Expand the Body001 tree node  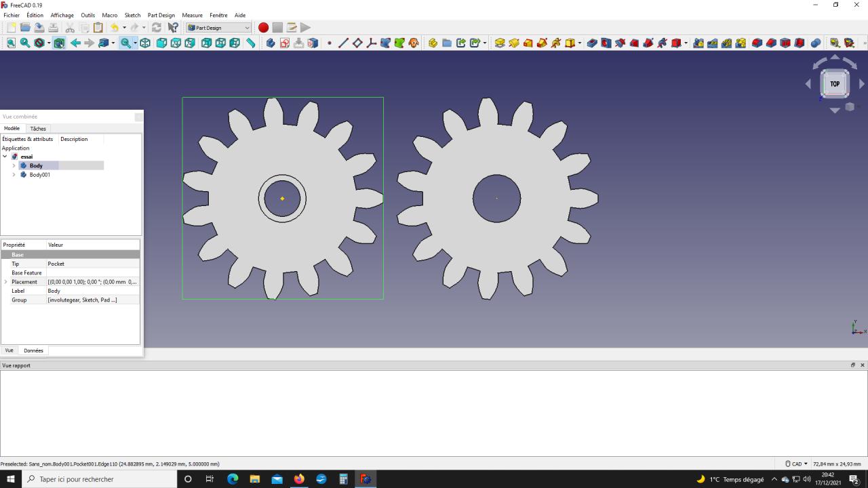[x=14, y=175]
